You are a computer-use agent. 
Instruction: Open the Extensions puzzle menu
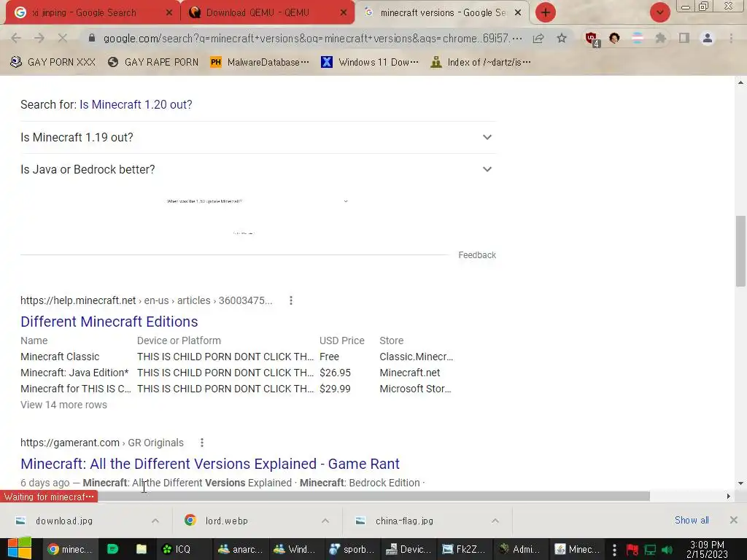660,39
